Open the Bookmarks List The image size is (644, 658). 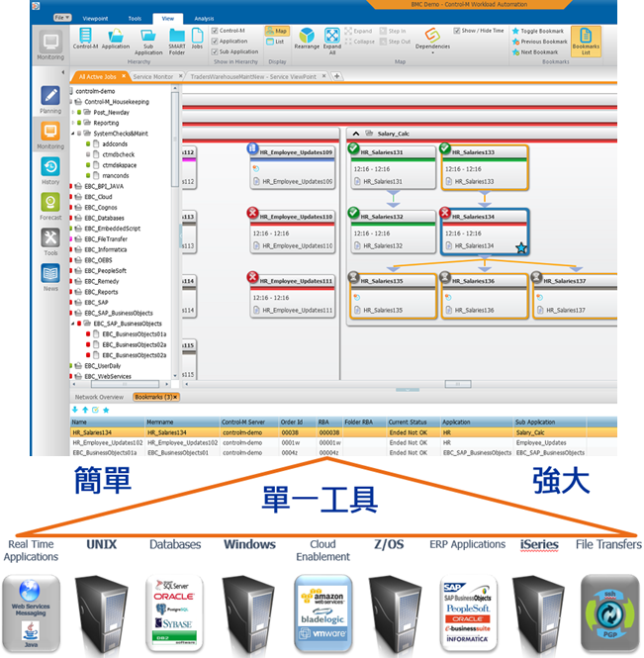[x=586, y=42]
